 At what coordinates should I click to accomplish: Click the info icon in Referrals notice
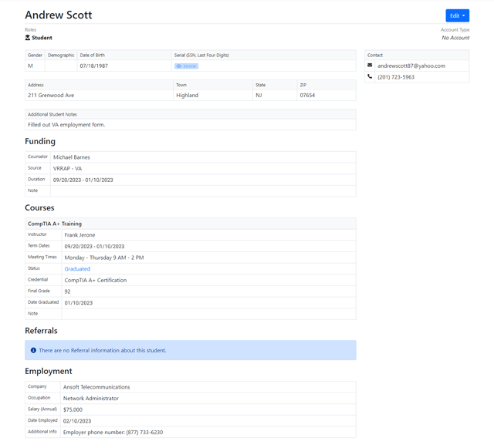(33, 350)
